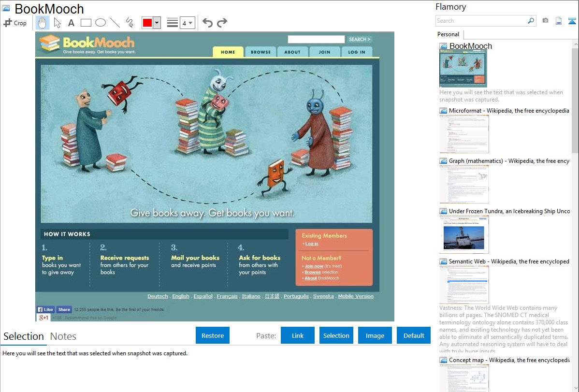The height and width of the screenshot is (392, 579).
Task: Open the line width 4 dropdown
Action: [188, 23]
